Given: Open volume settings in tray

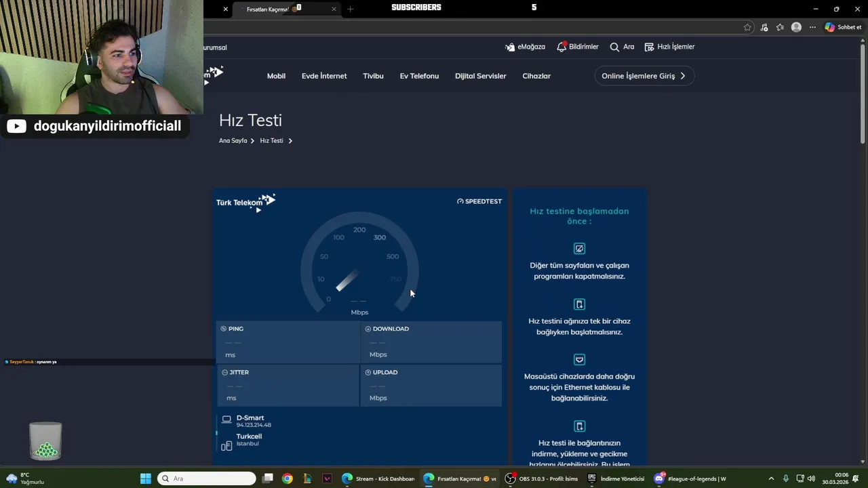Looking at the screenshot, I should [812, 479].
